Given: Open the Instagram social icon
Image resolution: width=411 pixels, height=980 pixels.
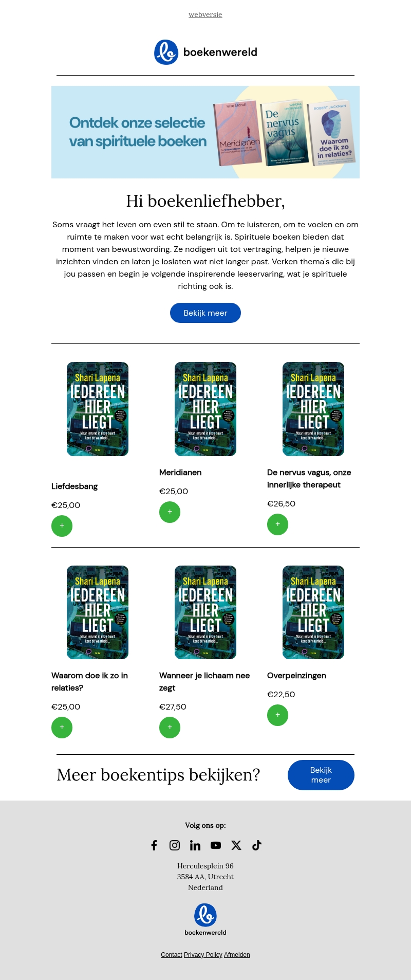Looking at the screenshot, I should (175, 845).
